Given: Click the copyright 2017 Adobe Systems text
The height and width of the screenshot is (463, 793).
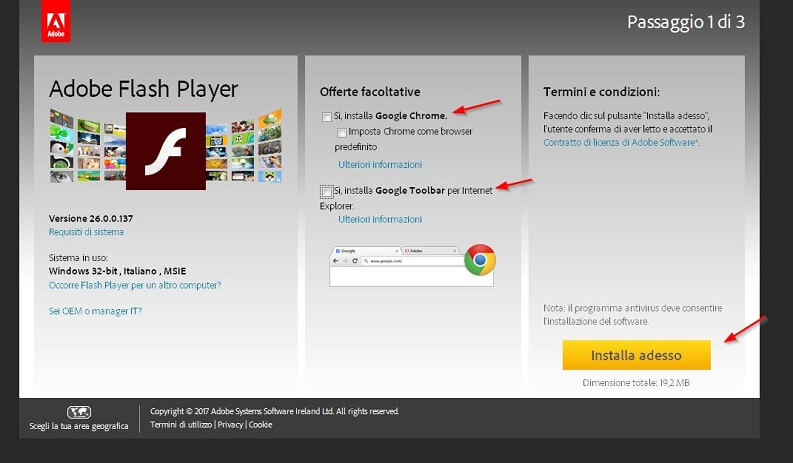Looking at the screenshot, I should tap(274, 411).
